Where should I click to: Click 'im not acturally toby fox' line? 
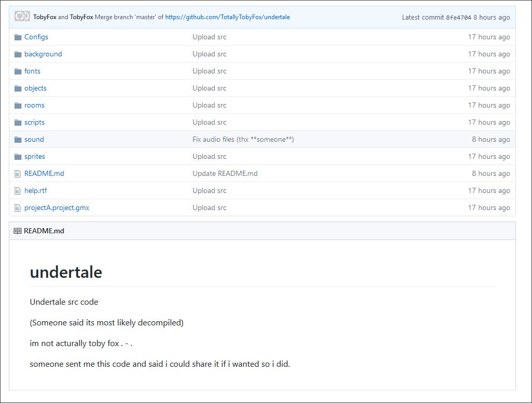click(81, 344)
